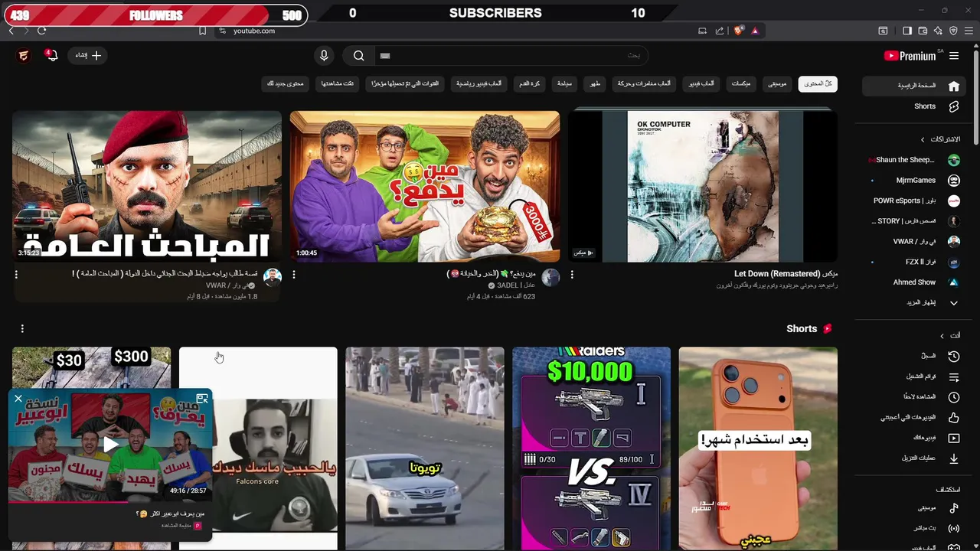Image resolution: width=980 pixels, height=551 pixels.
Task: Open the OK Computer mix thumbnail
Action: point(703,187)
